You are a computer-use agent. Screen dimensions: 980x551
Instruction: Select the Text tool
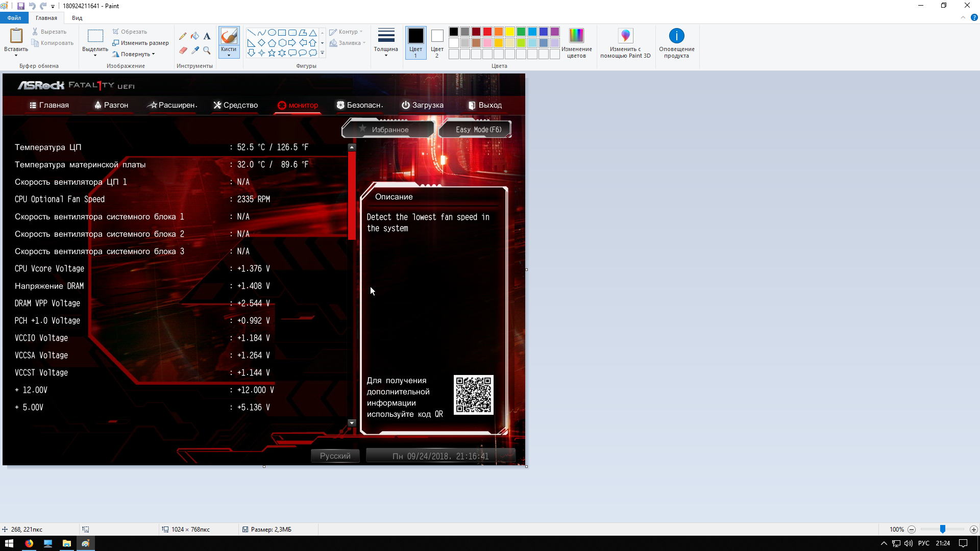tap(207, 36)
